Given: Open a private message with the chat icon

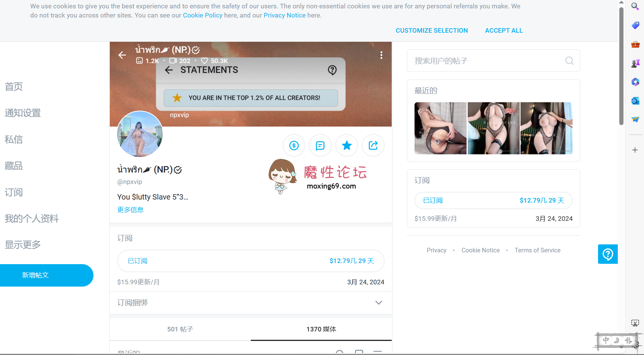Looking at the screenshot, I should [x=320, y=145].
